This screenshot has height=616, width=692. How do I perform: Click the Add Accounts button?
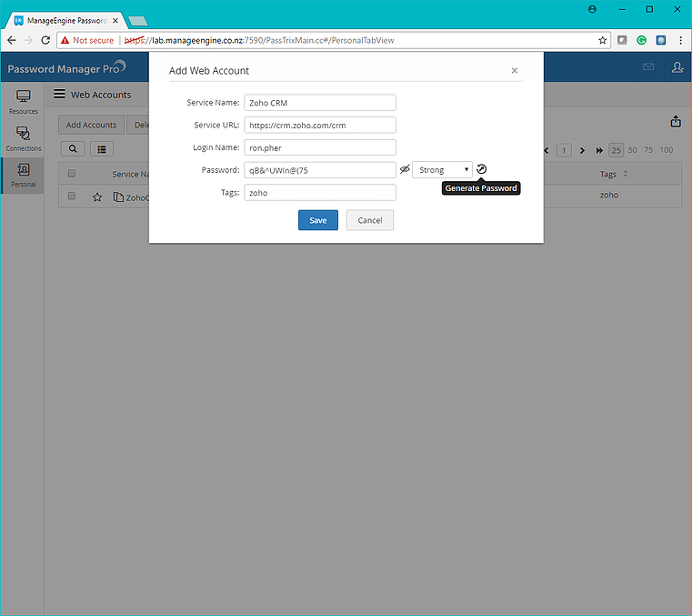point(91,125)
